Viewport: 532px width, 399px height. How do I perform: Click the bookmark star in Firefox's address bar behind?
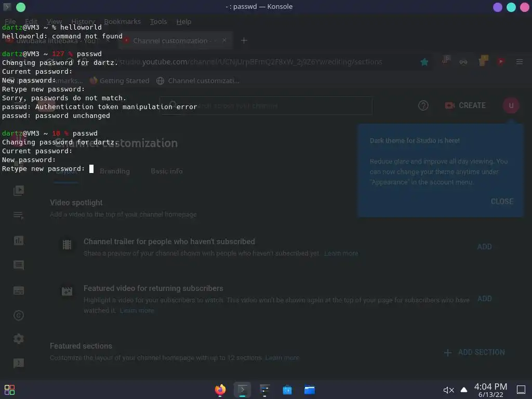[x=424, y=62]
